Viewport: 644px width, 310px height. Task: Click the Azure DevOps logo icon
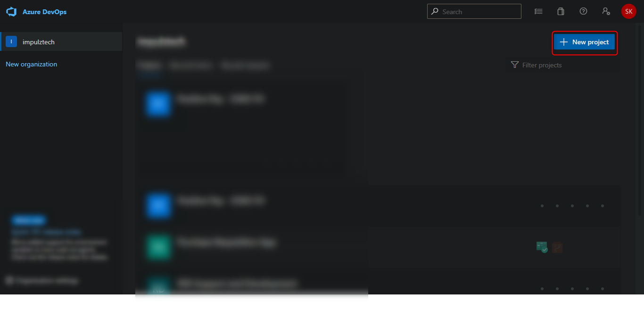pos(11,12)
